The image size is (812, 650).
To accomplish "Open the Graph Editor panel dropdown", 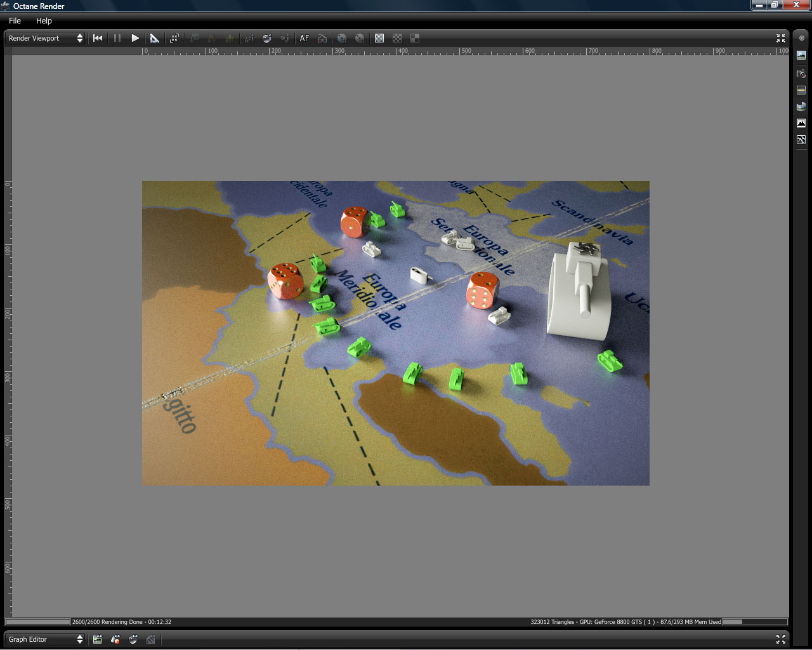I will 45,639.
